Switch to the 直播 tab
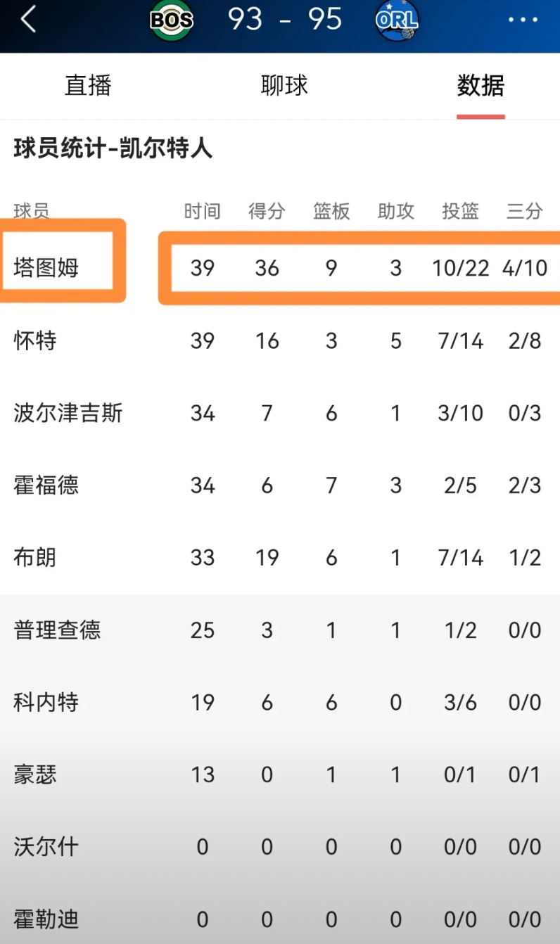Viewport: 560px width, 944px height. click(x=88, y=86)
